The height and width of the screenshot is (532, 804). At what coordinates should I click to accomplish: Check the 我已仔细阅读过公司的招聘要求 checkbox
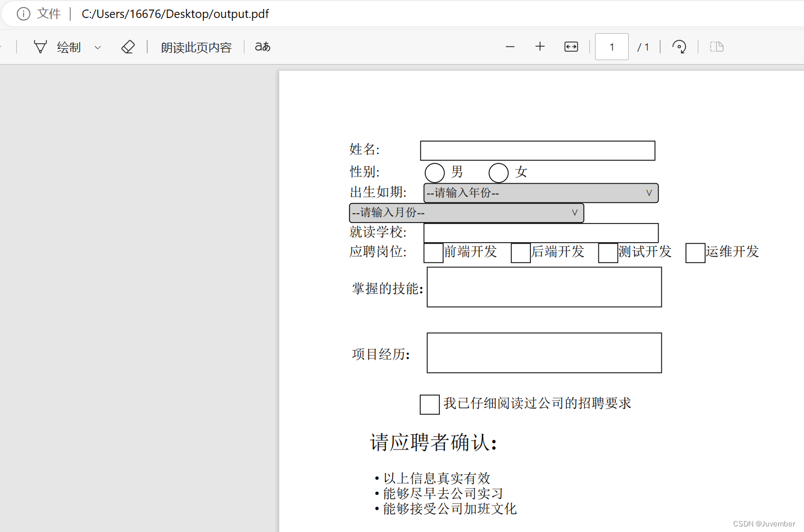click(x=429, y=404)
